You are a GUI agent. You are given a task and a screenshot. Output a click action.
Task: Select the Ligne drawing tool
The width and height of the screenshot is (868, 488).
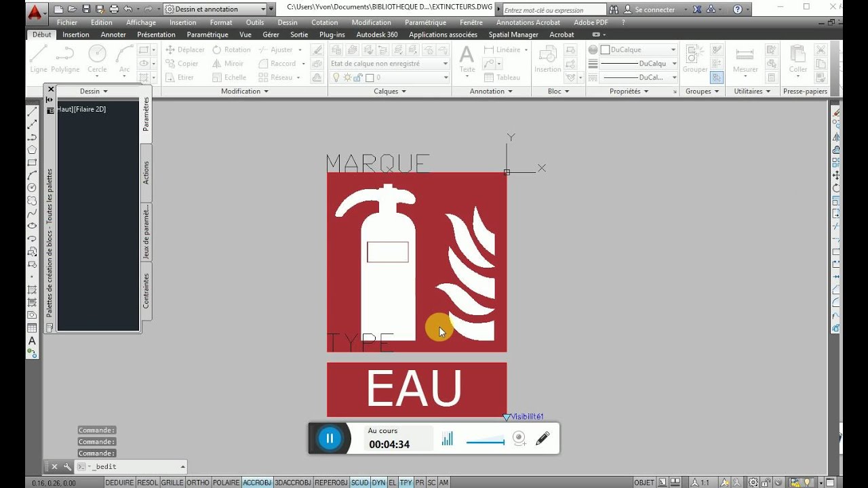[39, 59]
